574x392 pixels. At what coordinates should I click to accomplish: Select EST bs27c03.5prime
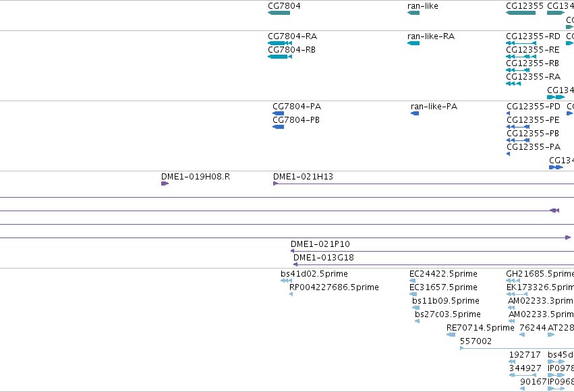(x=417, y=321)
